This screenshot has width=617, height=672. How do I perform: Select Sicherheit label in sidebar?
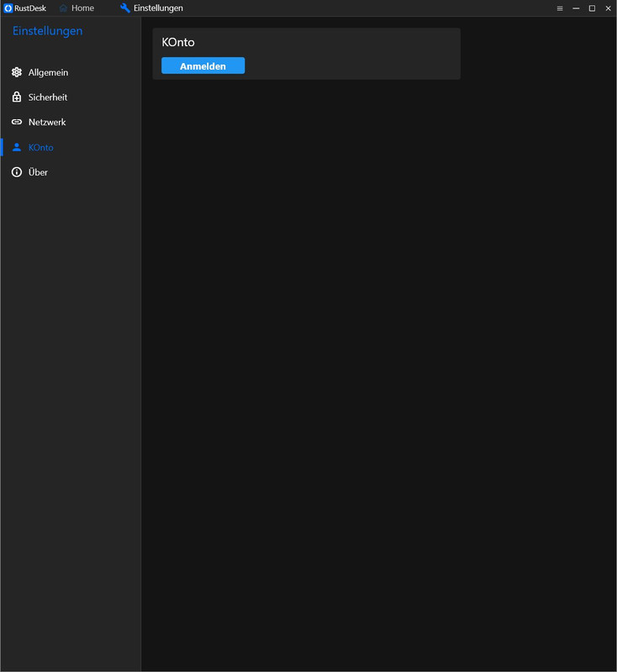click(48, 97)
